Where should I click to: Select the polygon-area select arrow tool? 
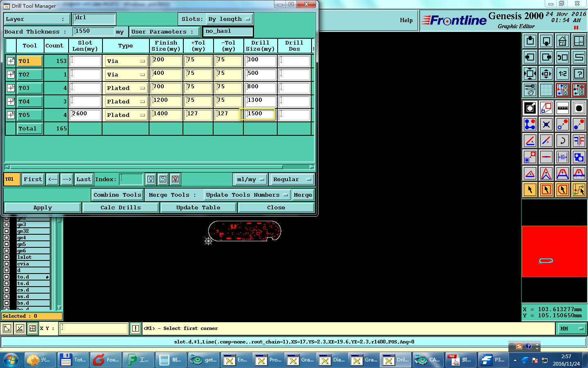point(563,190)
